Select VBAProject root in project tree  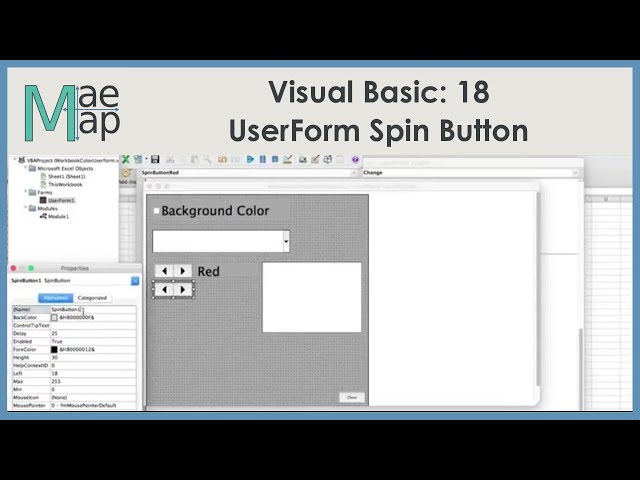pyautogui.click(x=73, y=160)
